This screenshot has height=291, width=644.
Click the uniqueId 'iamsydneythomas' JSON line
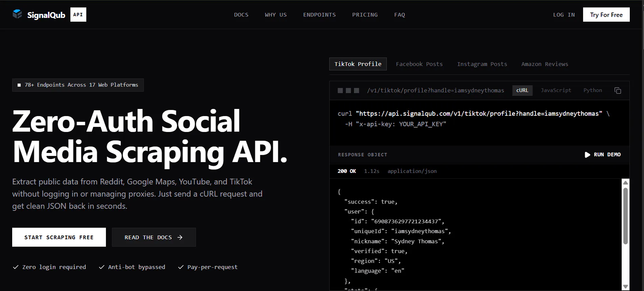tap(401, 231)
